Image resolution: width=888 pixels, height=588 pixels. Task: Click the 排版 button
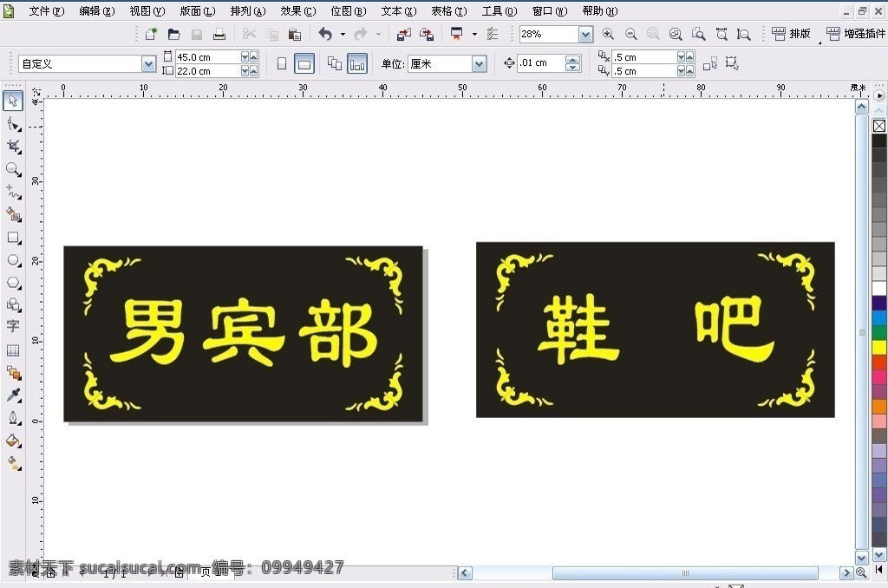(x=791, y=34)
